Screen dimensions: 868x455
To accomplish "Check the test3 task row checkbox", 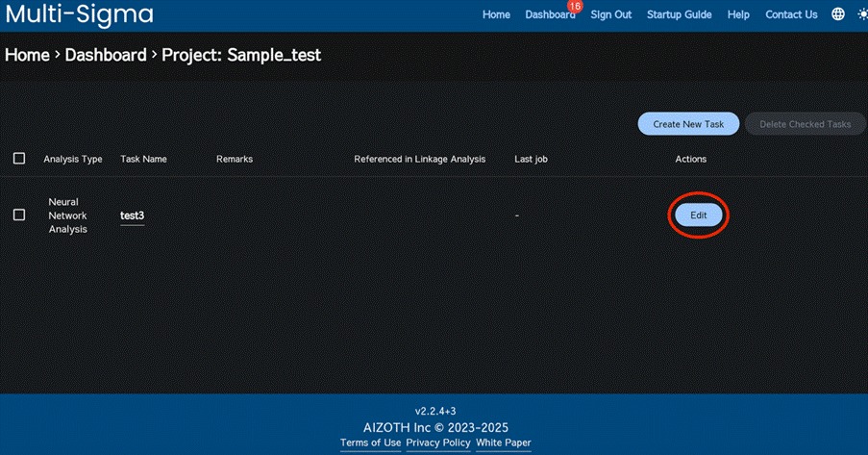I will [x=19, y=215].
